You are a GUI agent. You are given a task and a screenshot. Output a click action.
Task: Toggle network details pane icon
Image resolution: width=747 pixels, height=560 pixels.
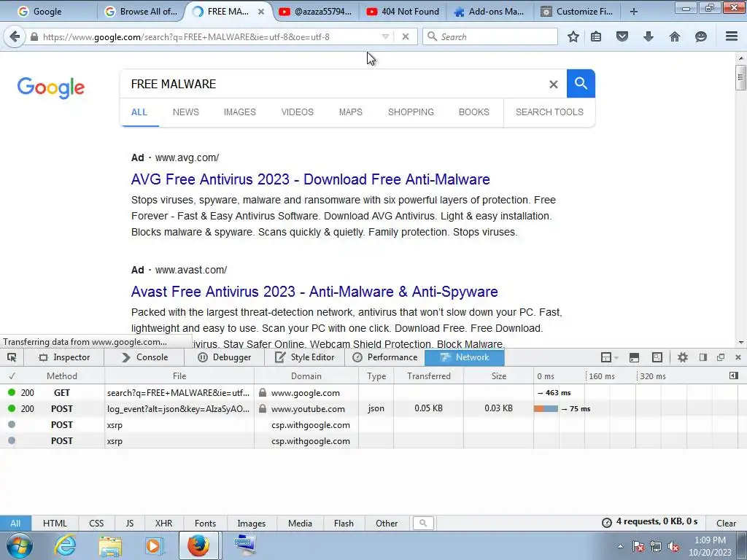(734, 376)
